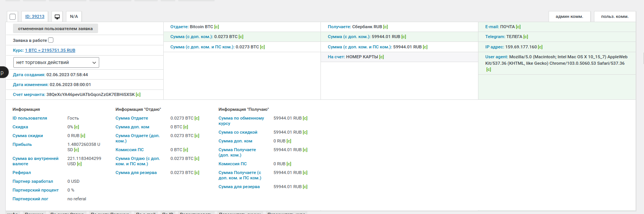Click [c] beside Сумма для резерва 0.0273 BTC
Viewport: 644px width, 214px height.
pos(197,172)
